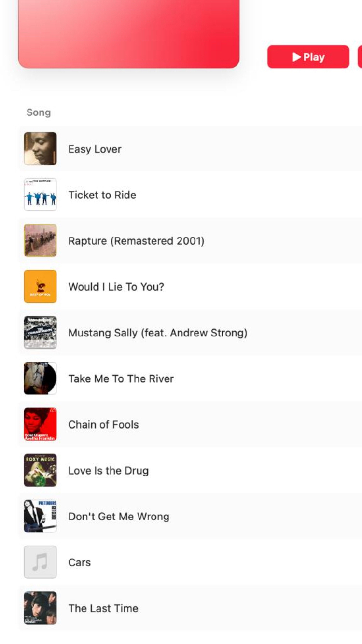This screenshot has height=644, width=362.
Task: Click the Beatles album art for Ticket to Ride
Action: tap(41, 195)
